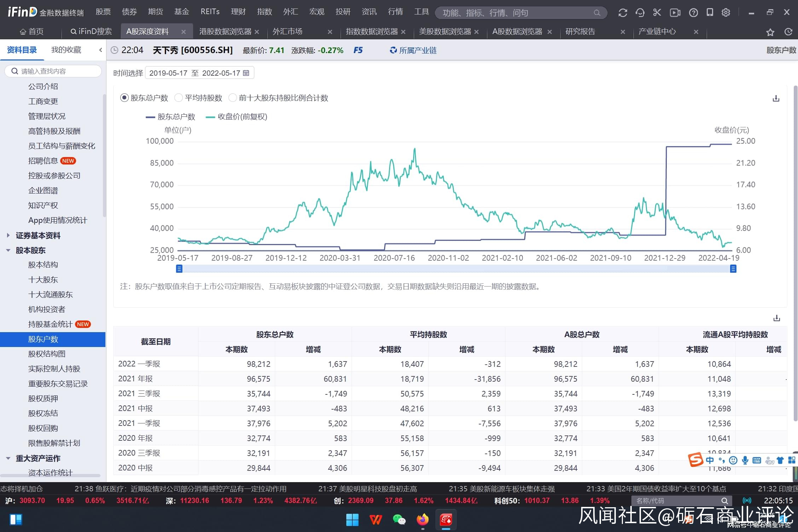Open the 宏观 menu
This screenshot has width=798, height=532.
[x=317, y=12]
